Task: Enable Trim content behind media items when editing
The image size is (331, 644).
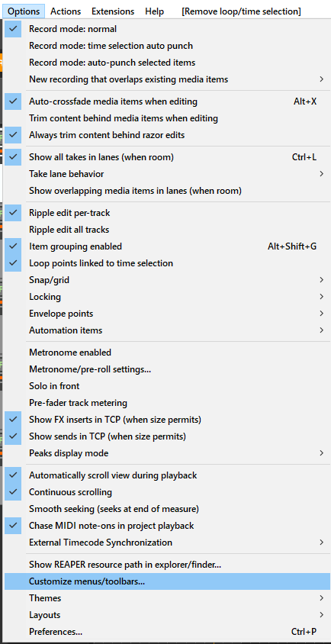Action: coord(167,118)
